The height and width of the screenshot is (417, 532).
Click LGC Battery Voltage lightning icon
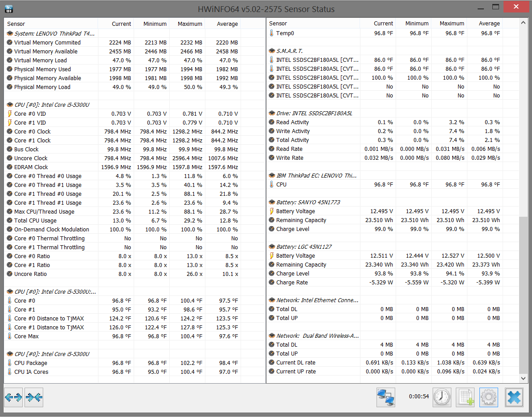point(271,255)
